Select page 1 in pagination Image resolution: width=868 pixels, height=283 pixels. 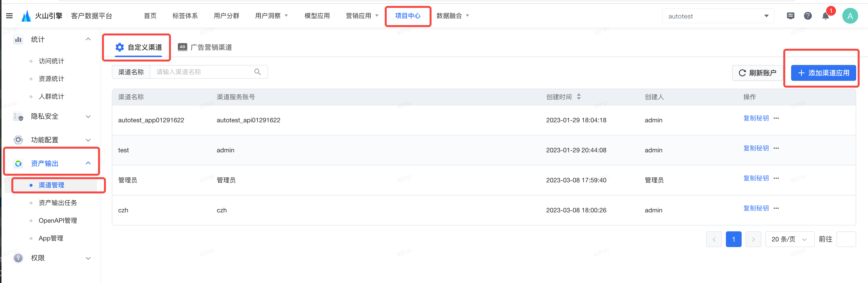pos(733,239)
